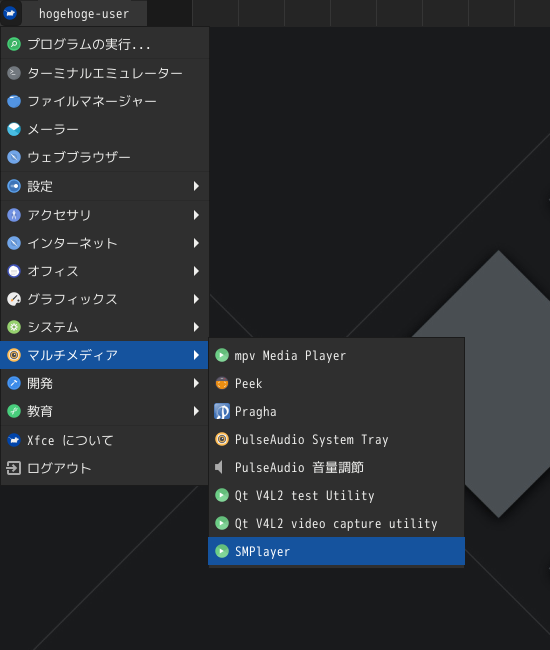This screenshot has height=650, width=550.
Task: Click the Pragha music player icon
Action: pos(222,411)
